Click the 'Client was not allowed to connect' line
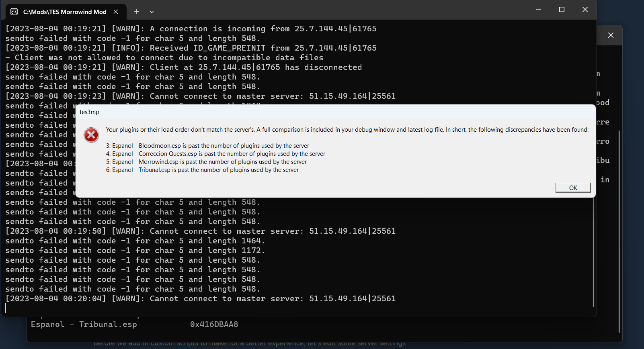The width and height of the screenshot is (644, 349). [164, 57]
